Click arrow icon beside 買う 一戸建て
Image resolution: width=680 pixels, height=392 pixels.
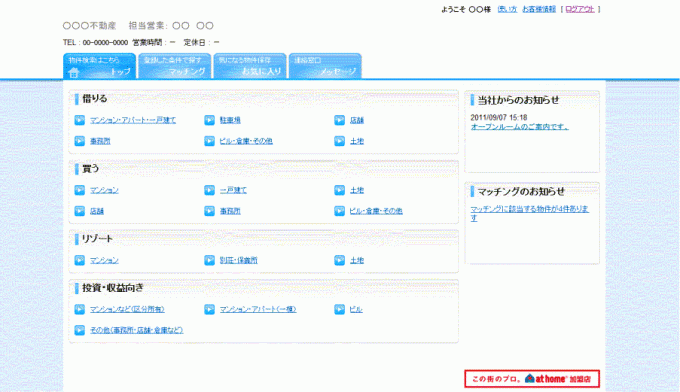[x=209, y=190]
